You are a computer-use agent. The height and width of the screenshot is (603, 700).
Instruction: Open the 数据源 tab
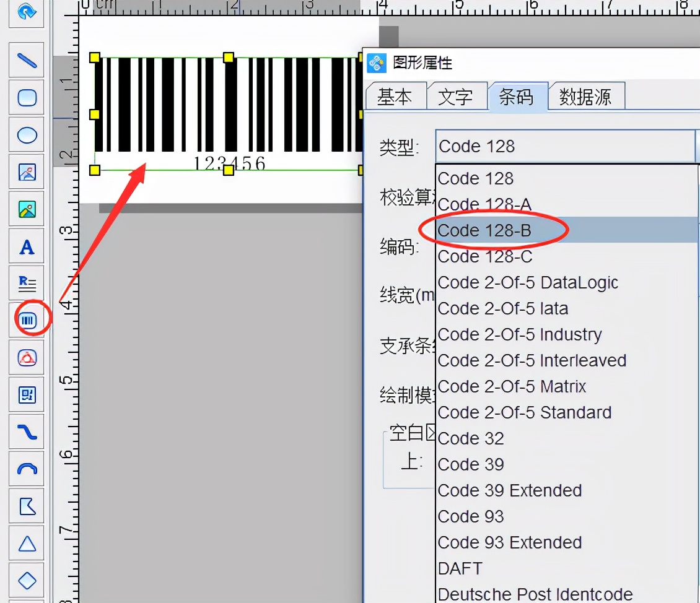pos(585,96)
